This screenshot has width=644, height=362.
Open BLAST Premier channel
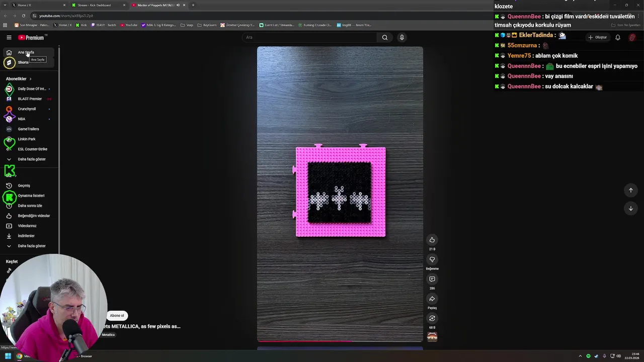click(x=29, y=99)
